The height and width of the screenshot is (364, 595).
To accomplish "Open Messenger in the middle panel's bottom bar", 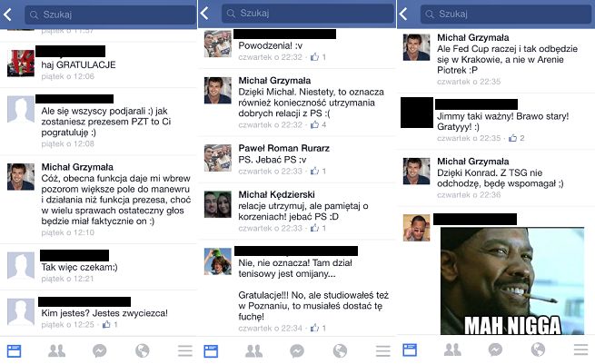I will [x=297, y=350].
